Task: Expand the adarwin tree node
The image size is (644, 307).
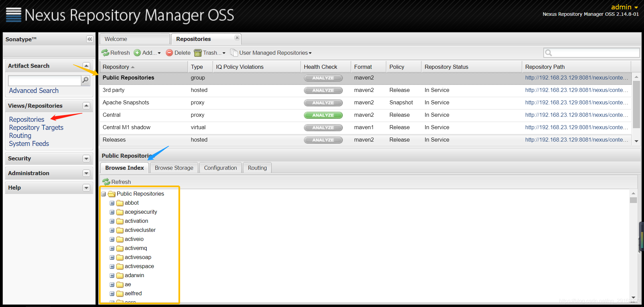Action: point(112,275)
